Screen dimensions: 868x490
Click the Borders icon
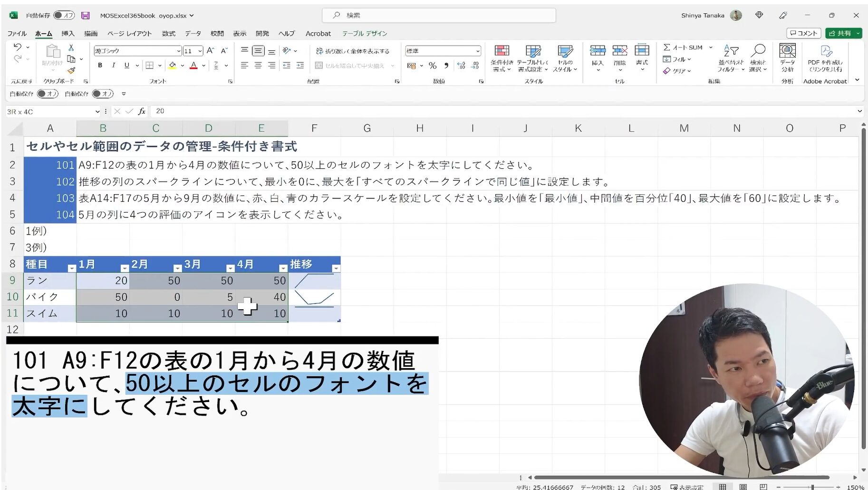(149, 65)
